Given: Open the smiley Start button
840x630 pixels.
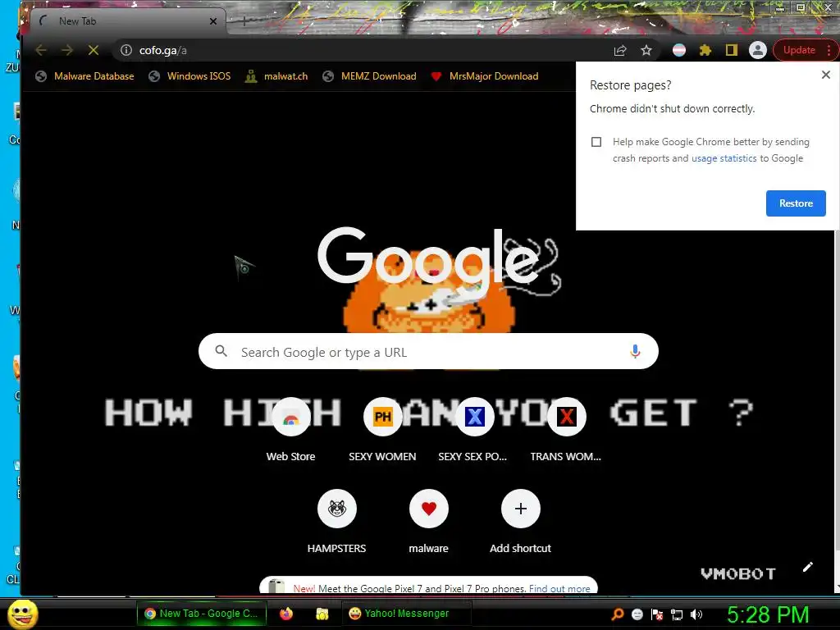Looking at the screenshot, I should [22, 614].
